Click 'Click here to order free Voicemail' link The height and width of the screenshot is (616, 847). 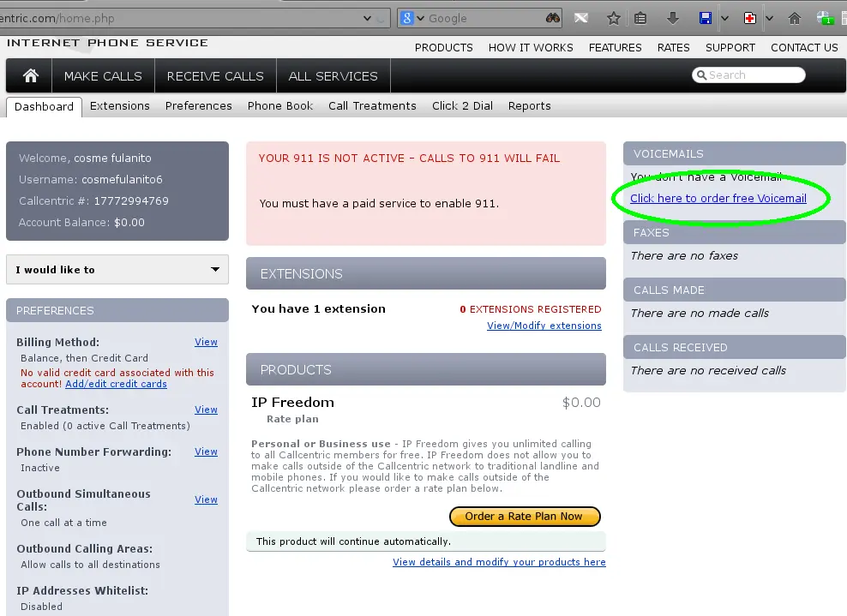point(718,198)
